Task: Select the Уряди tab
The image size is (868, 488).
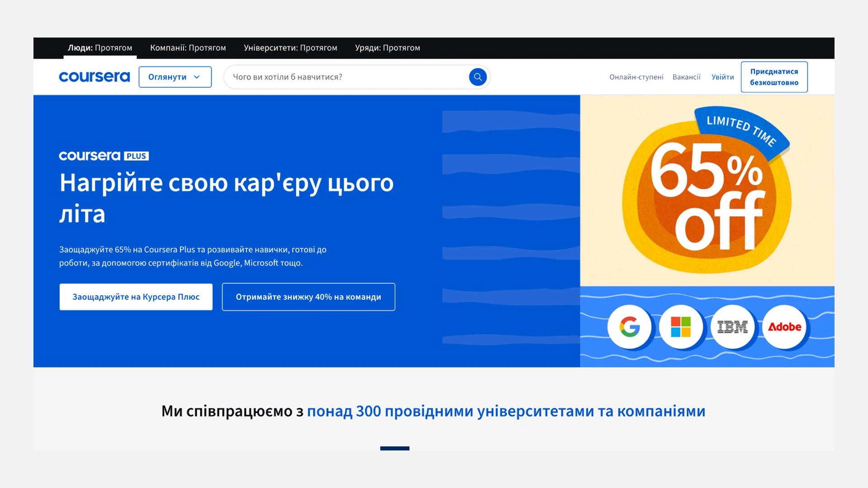Action: [387, 48]
